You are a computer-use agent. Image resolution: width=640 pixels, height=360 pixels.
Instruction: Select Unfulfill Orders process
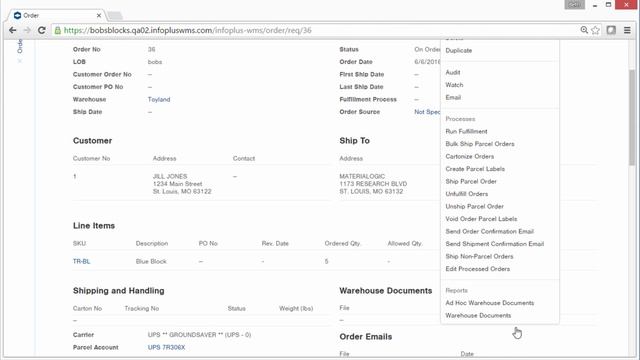point(467,194)
